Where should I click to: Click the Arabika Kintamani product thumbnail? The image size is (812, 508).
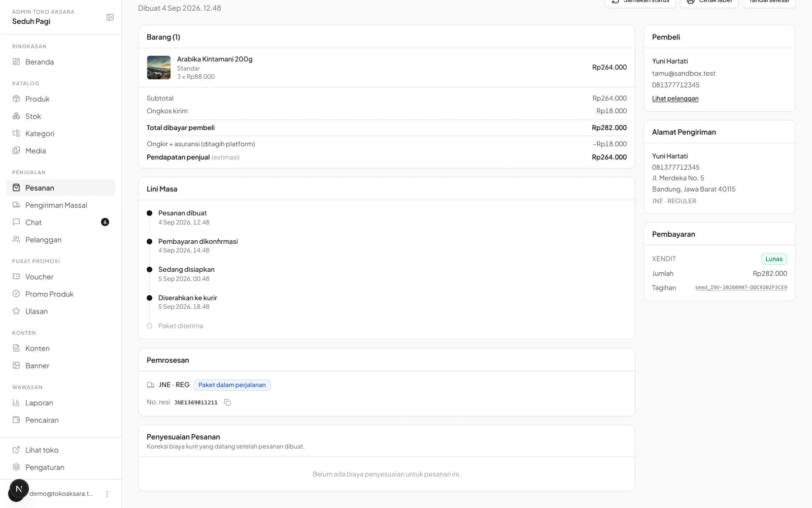tap(159, 68)
